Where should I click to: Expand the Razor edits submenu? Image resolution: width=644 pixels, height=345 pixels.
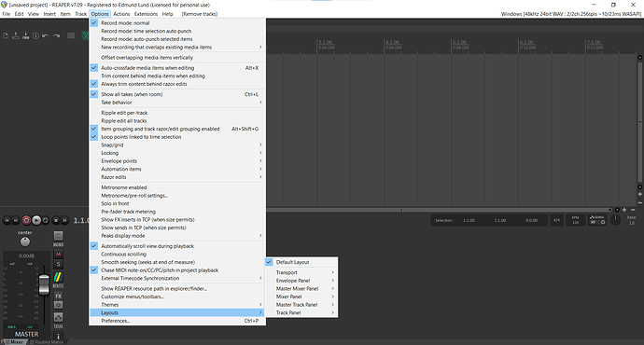click(177, 177)
